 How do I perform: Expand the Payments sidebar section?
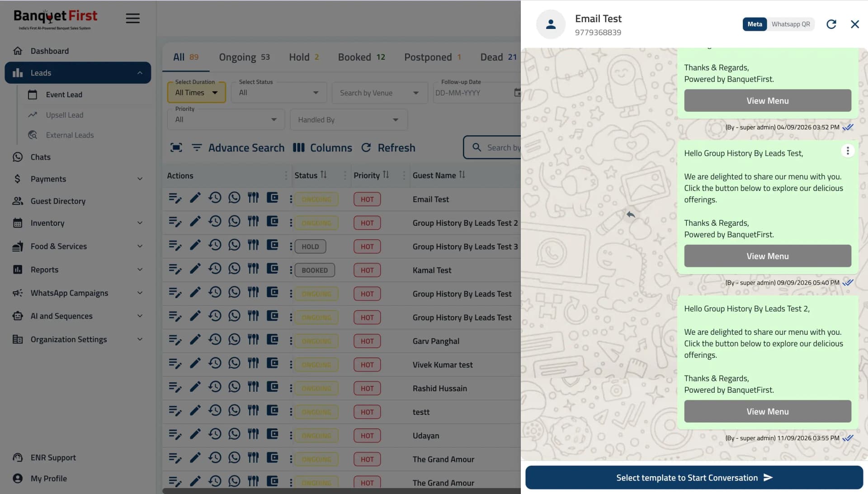78,179
